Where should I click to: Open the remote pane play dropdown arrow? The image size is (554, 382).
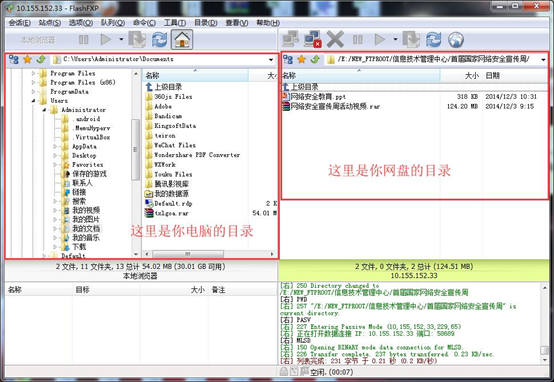coord(395,39)
